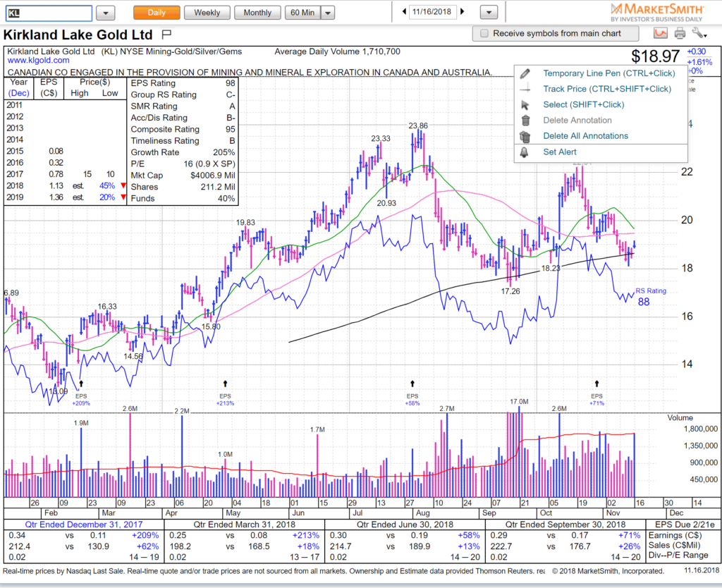Choose Temporary Line Pen menu entry

[601, 73]
